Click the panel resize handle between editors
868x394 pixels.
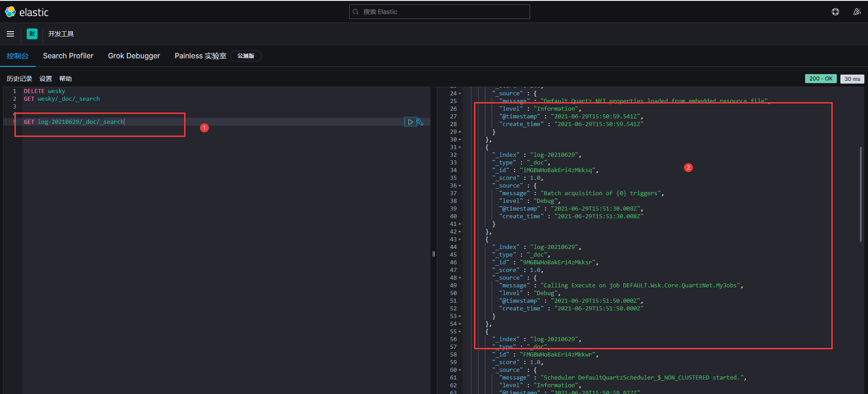tap(434, 254)
